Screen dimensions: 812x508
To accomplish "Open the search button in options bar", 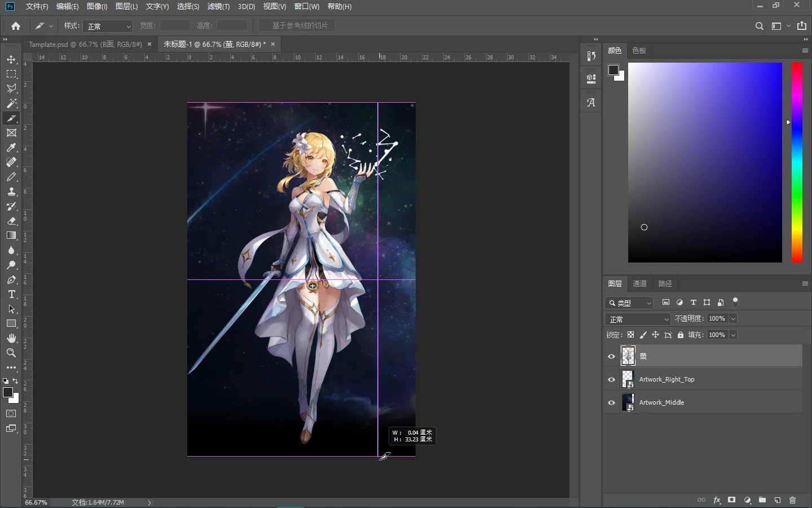I will (760, 26).
